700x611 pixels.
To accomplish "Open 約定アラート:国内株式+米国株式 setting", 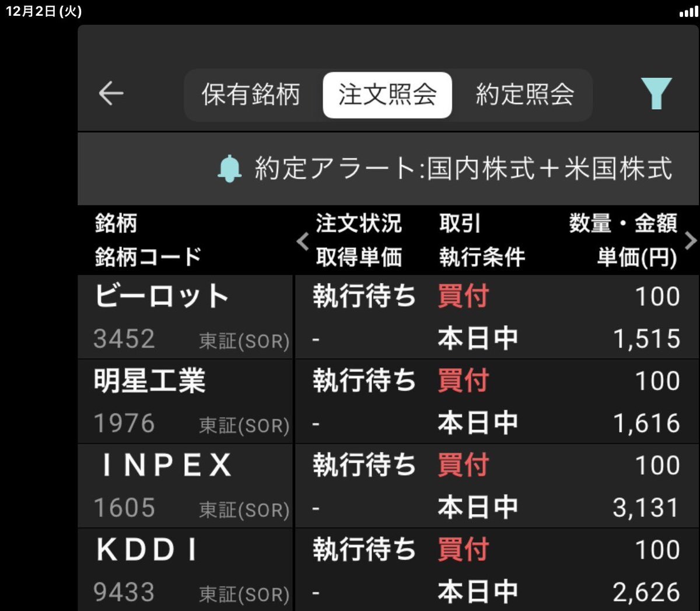I will 463,169.
